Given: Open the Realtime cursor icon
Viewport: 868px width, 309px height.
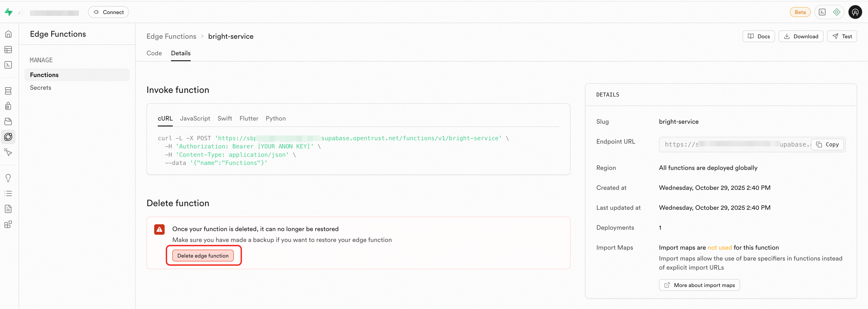Looking at the screenshot, I should click(x=8, y=152).
